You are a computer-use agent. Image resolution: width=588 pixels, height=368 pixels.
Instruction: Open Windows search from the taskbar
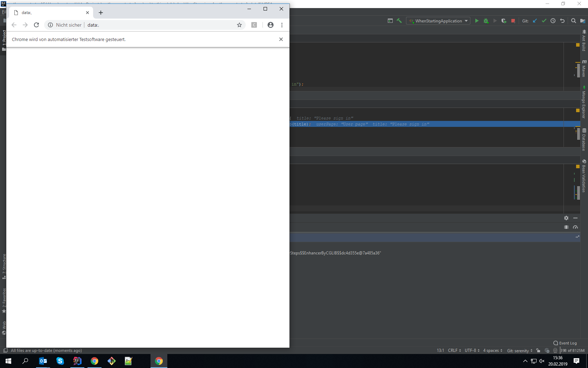25,361
